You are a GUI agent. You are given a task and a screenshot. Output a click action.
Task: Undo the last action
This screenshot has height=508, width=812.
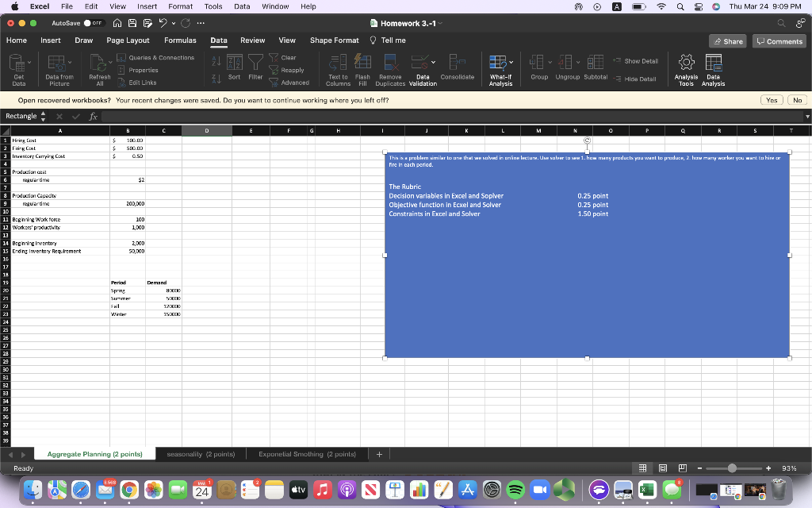coord(163,23)
